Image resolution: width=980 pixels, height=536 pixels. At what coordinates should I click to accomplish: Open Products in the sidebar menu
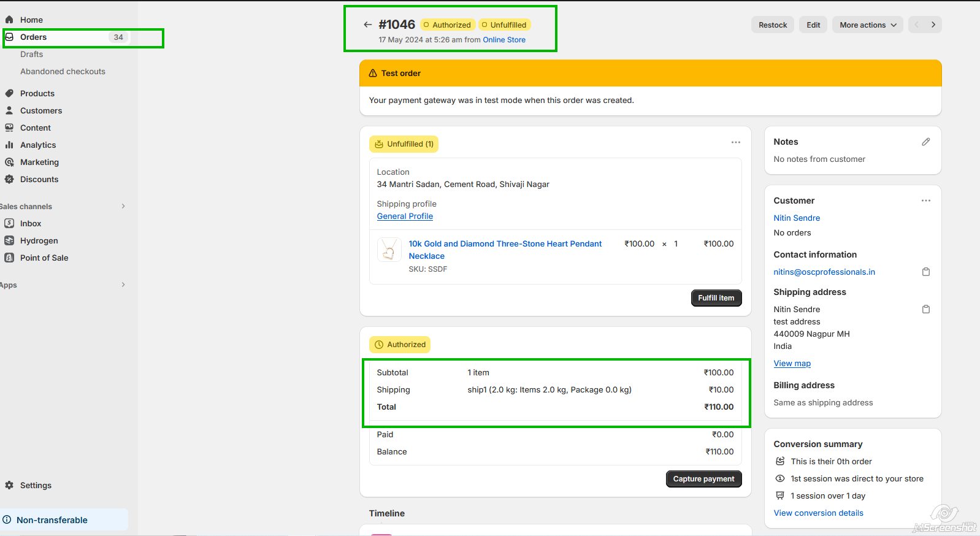pyautogui.click(x=37, y=93)
